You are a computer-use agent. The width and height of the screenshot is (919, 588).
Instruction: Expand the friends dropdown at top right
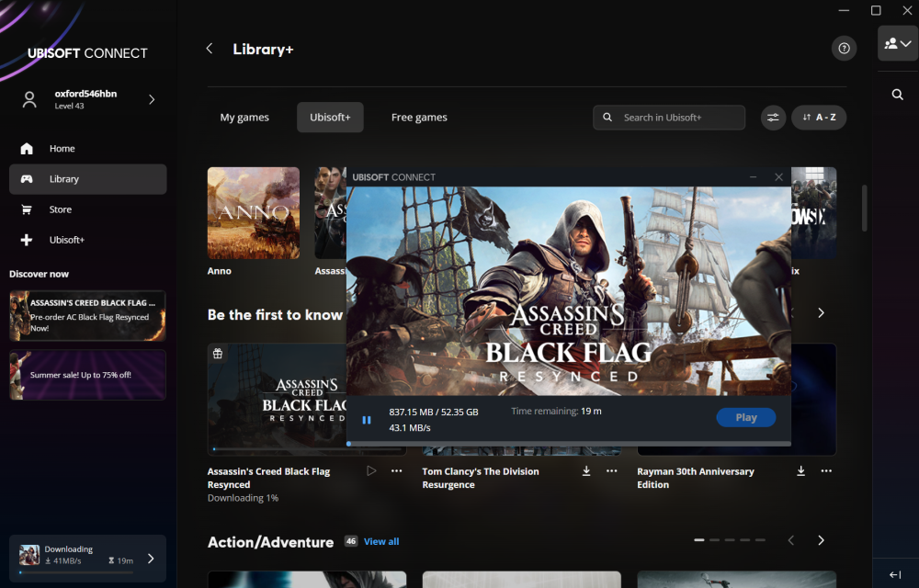(898, 43)
